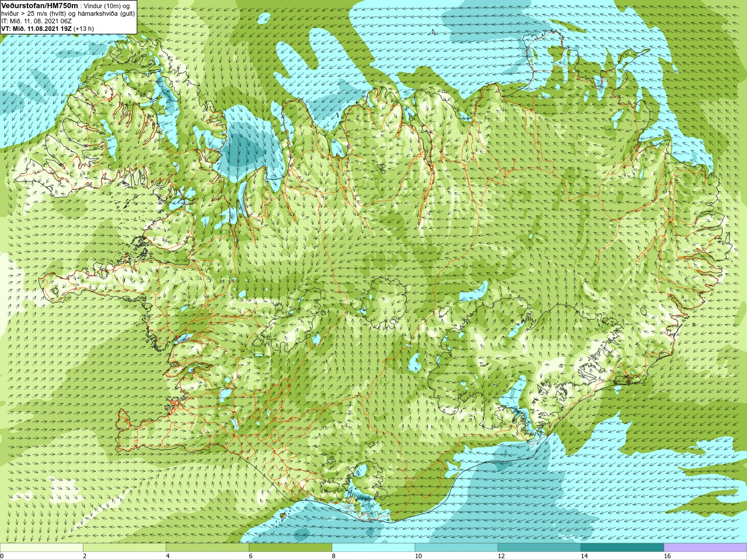Click the dark teal 14–16 m/s legend segment

[x=622, y=548]
